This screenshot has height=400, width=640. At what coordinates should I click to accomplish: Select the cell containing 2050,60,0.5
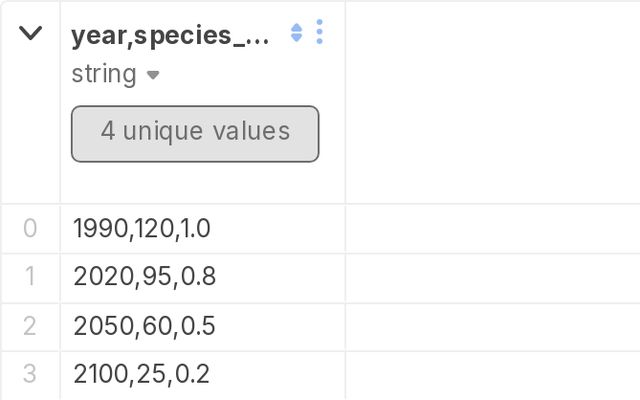(x=144, y=326)
